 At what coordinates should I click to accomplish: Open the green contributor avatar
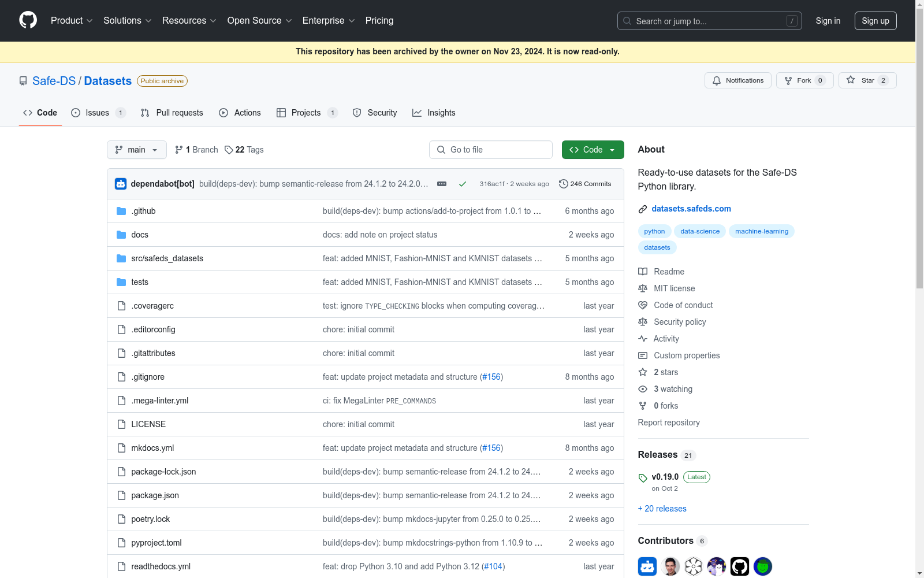pyautogui.click(x=763, y=566)
